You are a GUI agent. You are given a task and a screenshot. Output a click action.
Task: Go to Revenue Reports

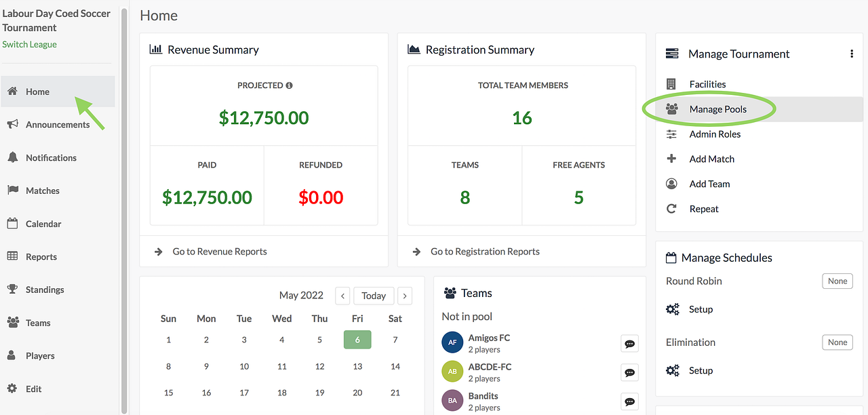[x=219, y=252]
